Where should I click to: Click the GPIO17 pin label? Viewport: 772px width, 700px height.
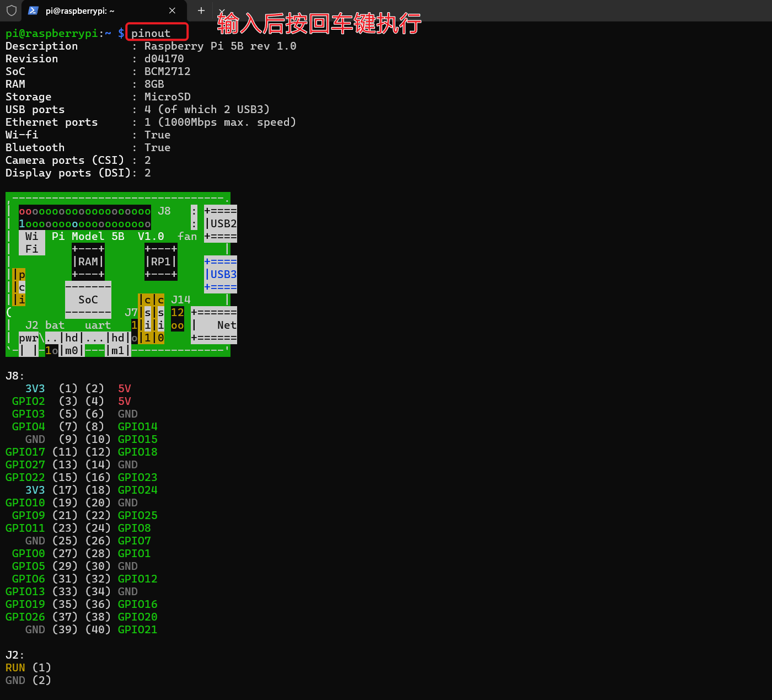click(x=25, y=452)
